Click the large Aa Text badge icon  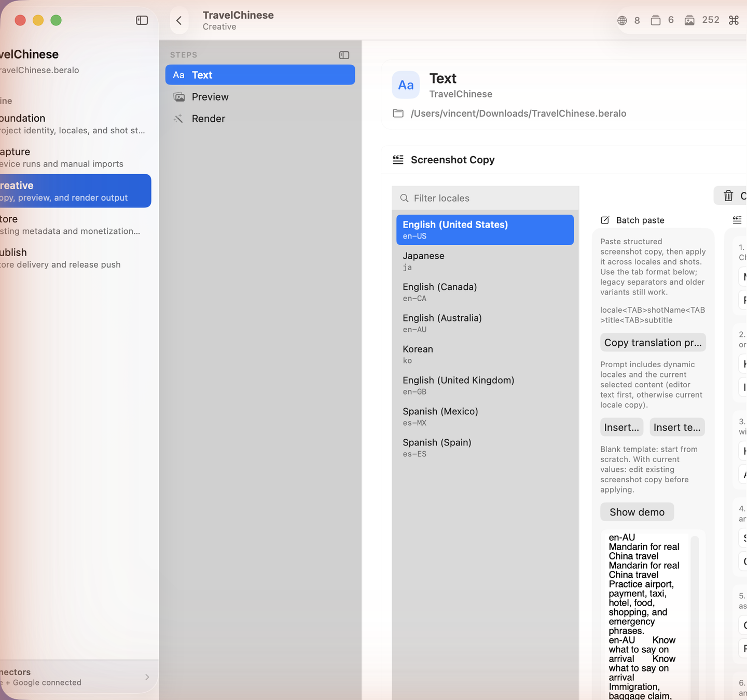click(x=406, y=85)
